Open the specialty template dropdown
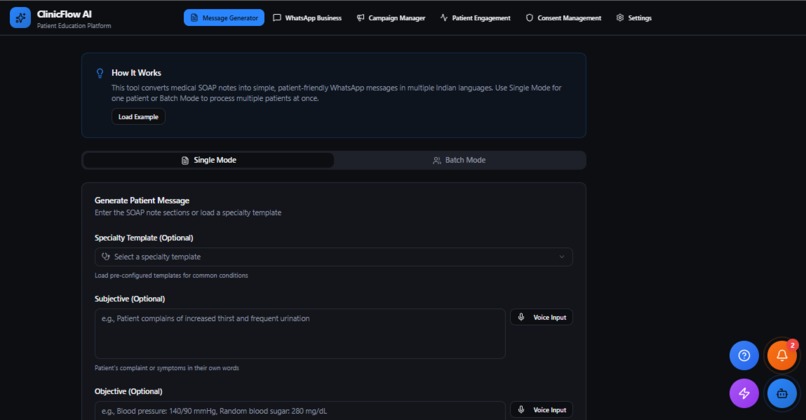806x420 pixels. [x=334, y=257]
